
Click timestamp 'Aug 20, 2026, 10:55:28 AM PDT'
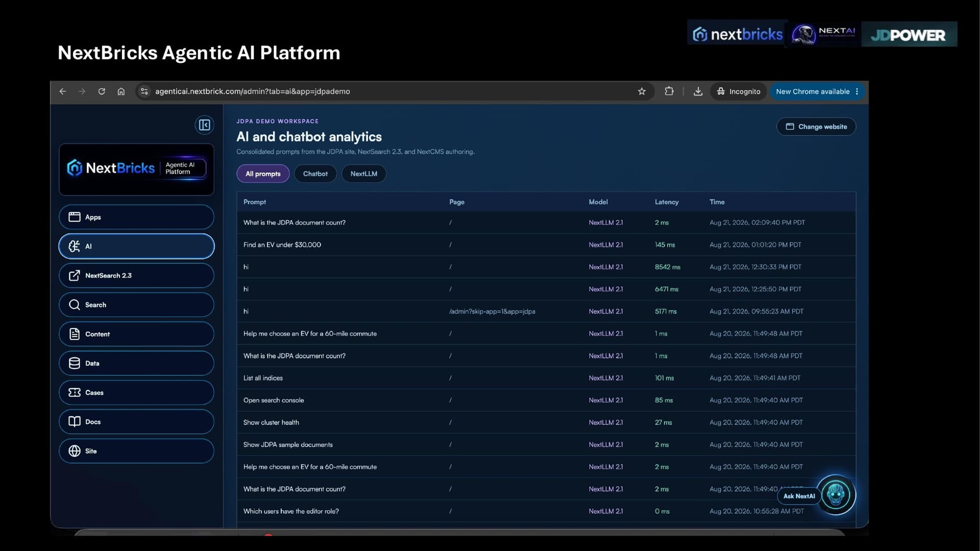pyautogui.click(x=756, y=511)
